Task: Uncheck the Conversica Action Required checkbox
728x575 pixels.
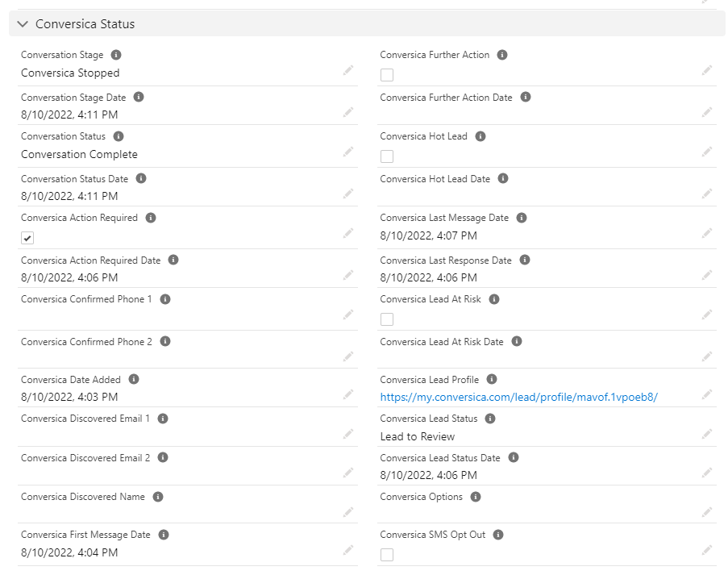Action: [x=27, y=238]
